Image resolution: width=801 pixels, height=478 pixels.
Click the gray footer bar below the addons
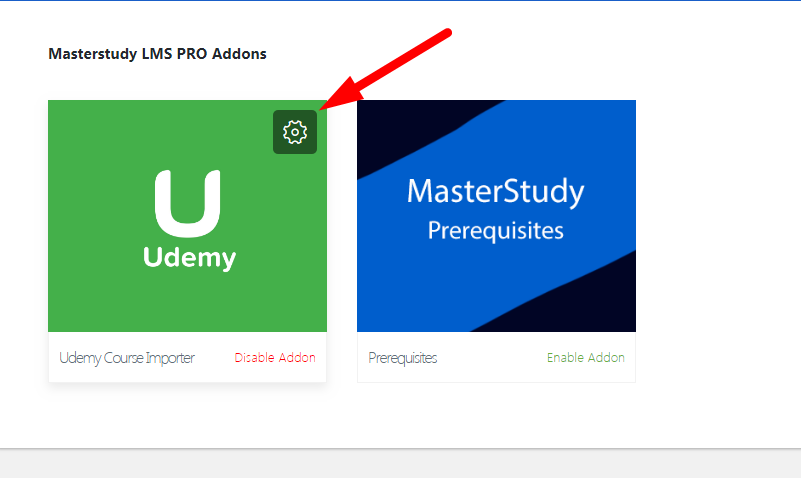[x=400, y=464]
